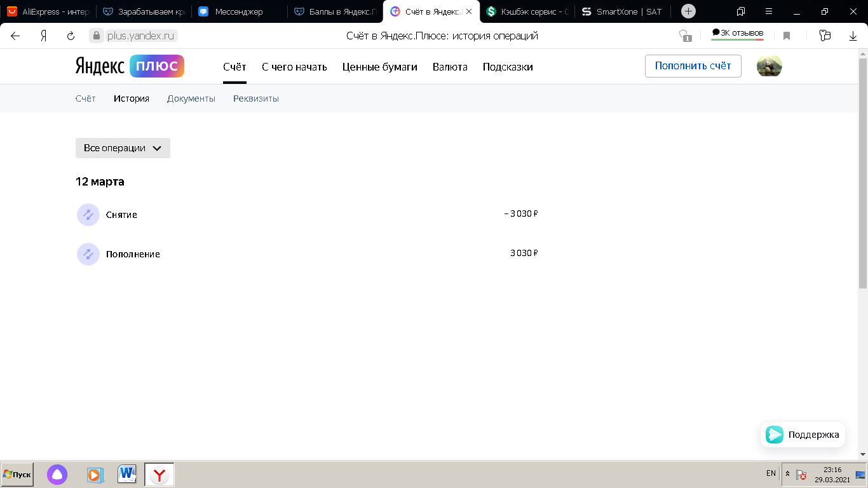Click the 12 марта date heading
Image resolution: width=868 pixels, height=488 pixels.
(100, 182)
